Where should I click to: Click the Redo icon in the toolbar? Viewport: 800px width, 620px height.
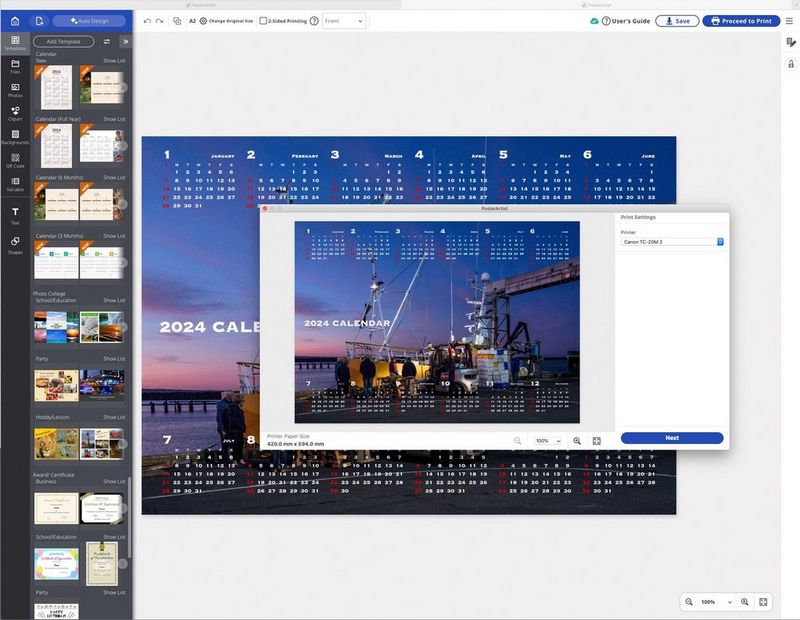pos(158,21)
